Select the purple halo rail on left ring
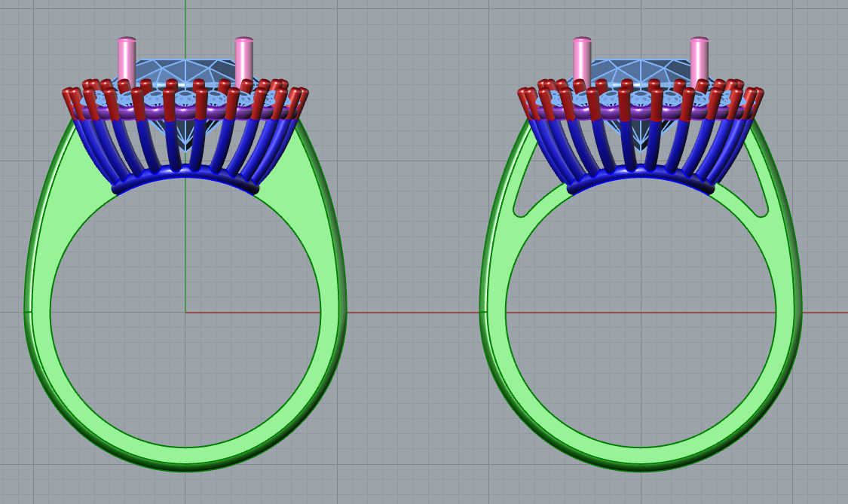The width and height of the screenshot is (848, 504). (185, 113)
